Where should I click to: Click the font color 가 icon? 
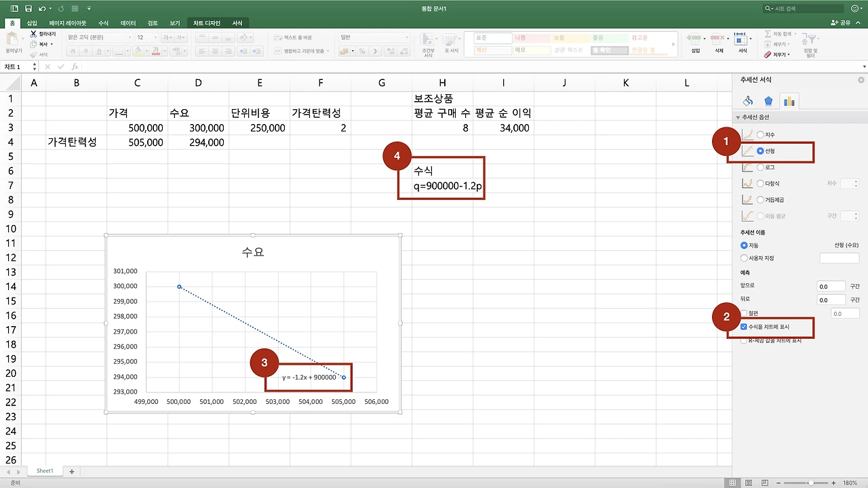(x=156, y=51)
